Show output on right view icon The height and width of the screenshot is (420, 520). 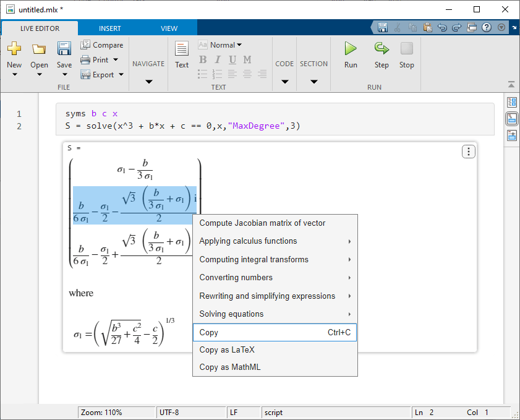coord(512,102)
